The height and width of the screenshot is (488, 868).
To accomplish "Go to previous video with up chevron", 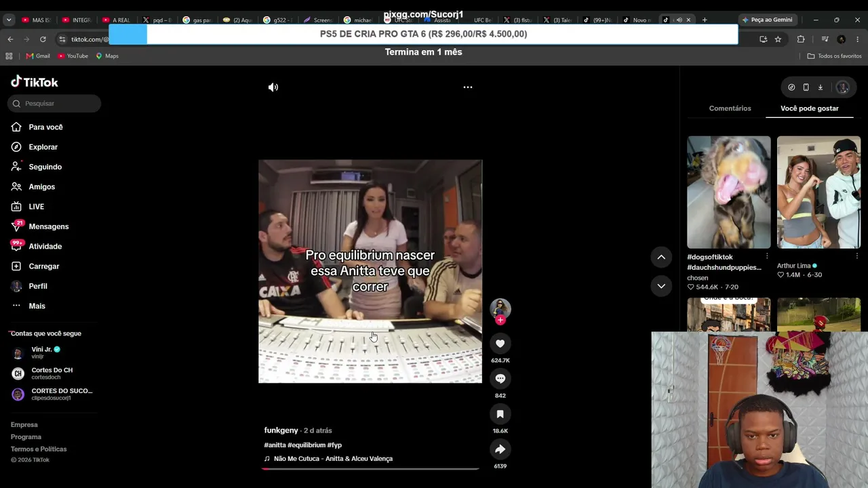I will [x=661, y=257].
